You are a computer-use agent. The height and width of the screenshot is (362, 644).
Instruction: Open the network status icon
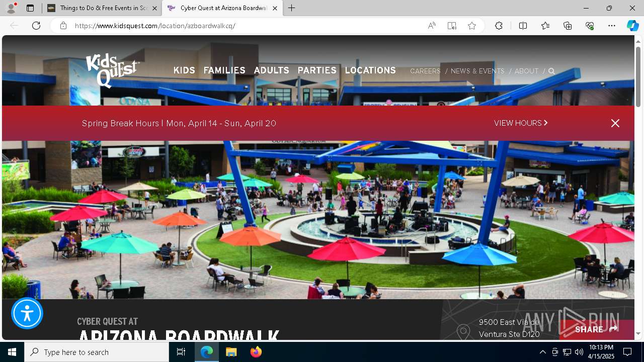pyautogui.click(x=567, y=352)
